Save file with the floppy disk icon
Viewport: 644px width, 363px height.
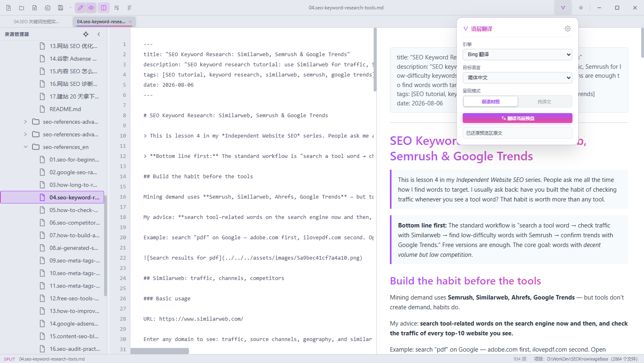click(x=61, y=8)
